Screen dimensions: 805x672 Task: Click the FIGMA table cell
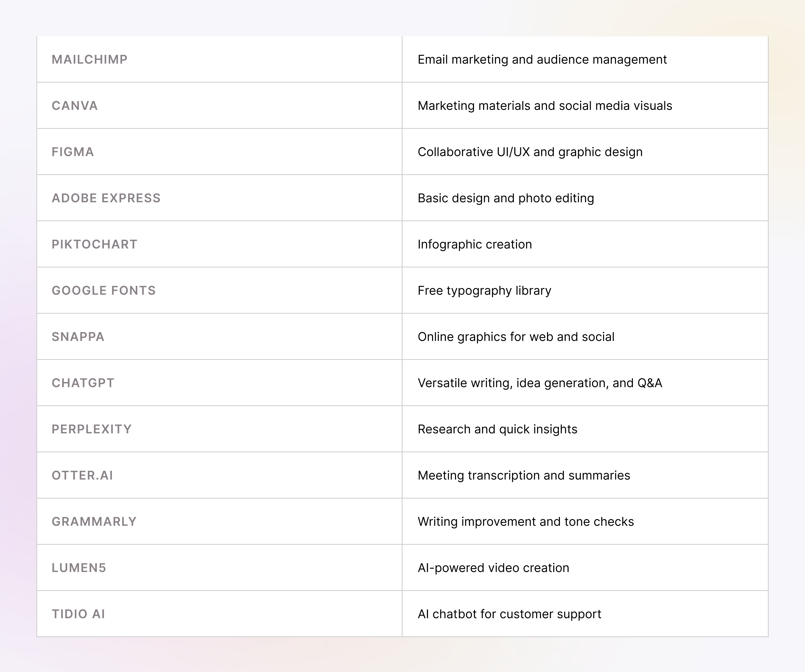tap(219, 152)
